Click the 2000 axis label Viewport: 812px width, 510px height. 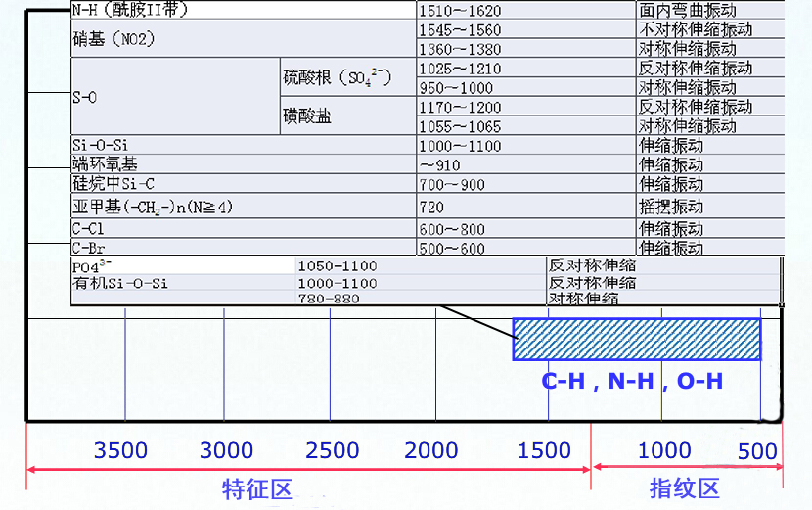[x=430, y=450]
